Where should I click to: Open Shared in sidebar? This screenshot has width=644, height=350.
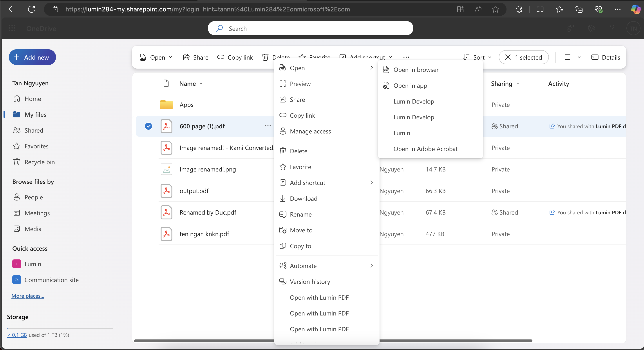pyautogui.click(x=28, y=130)
